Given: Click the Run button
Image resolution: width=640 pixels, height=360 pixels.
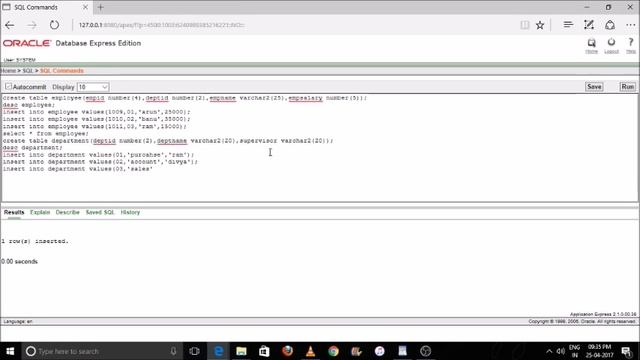Looking at the screenshot, I should (x=627, y=87).
